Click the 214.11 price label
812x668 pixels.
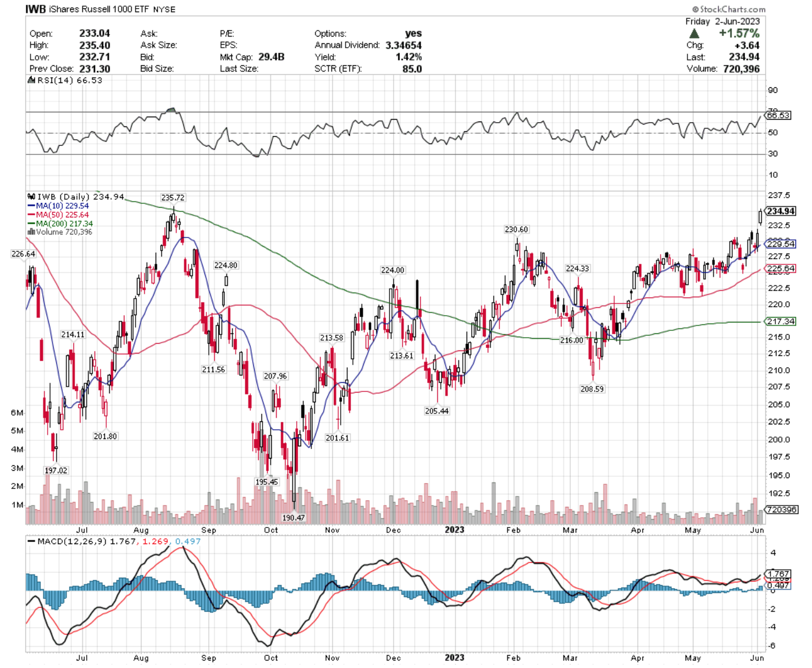click(73, 335)
